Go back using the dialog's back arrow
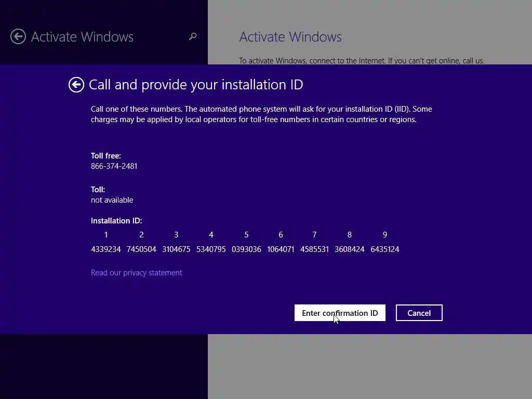The image size is (532, 399). coord(76,85)
